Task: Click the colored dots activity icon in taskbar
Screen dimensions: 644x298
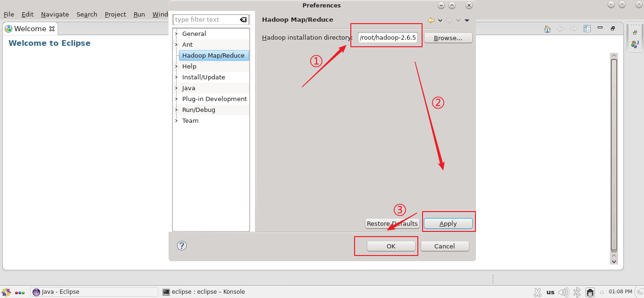Action: [x=20, y=292]
